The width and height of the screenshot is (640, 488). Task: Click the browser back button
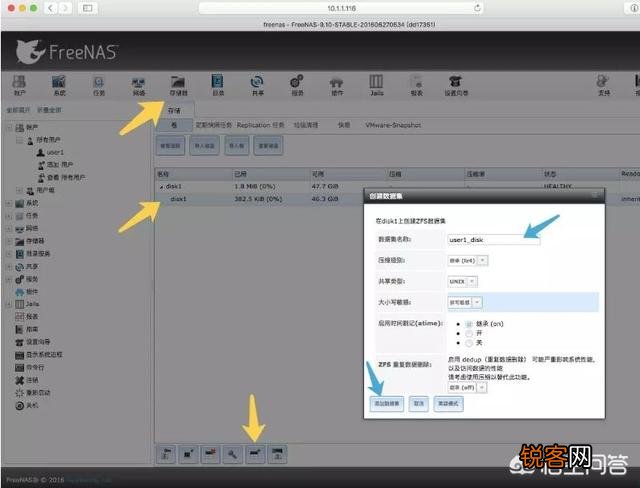click(50, 8)
